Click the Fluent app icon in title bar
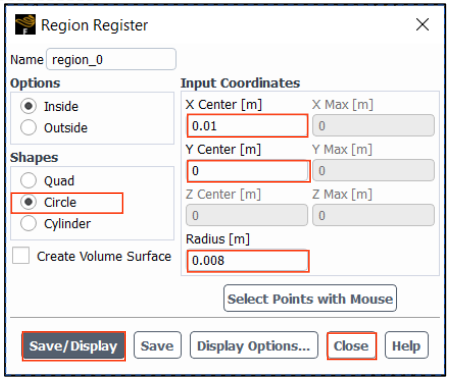 tap(25, 24)
